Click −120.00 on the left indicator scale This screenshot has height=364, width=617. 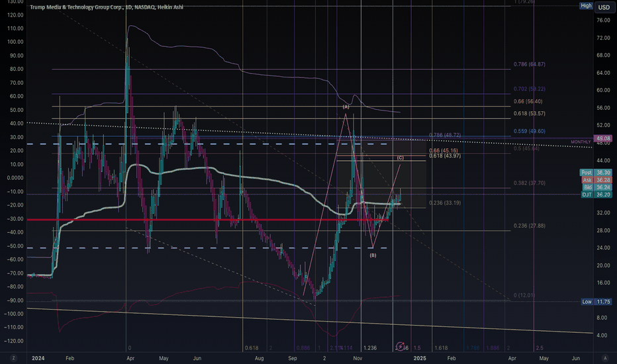(x=14, y=341)
